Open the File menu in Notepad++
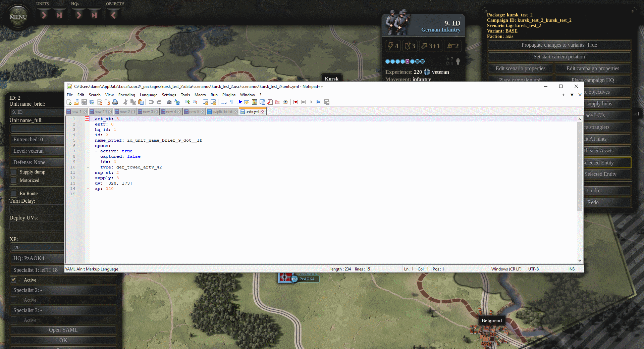The width and height of the screenshot is (644, 349). coord(70,95)
